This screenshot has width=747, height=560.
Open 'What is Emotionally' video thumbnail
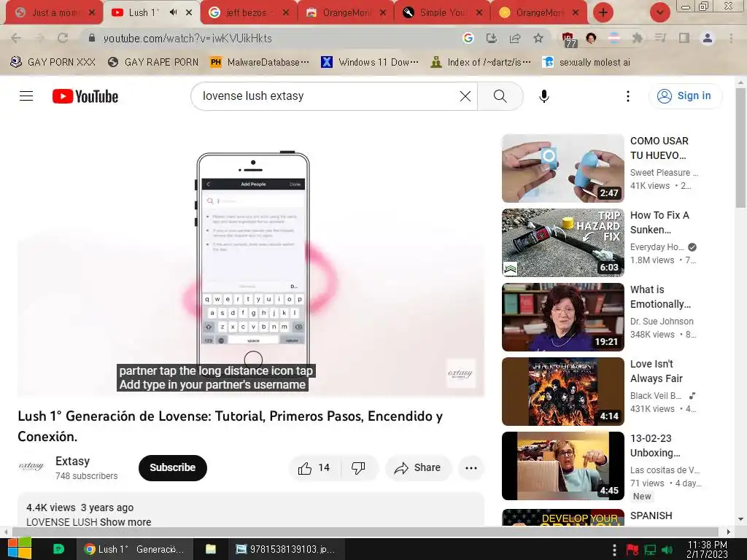(x=562, y=316)
